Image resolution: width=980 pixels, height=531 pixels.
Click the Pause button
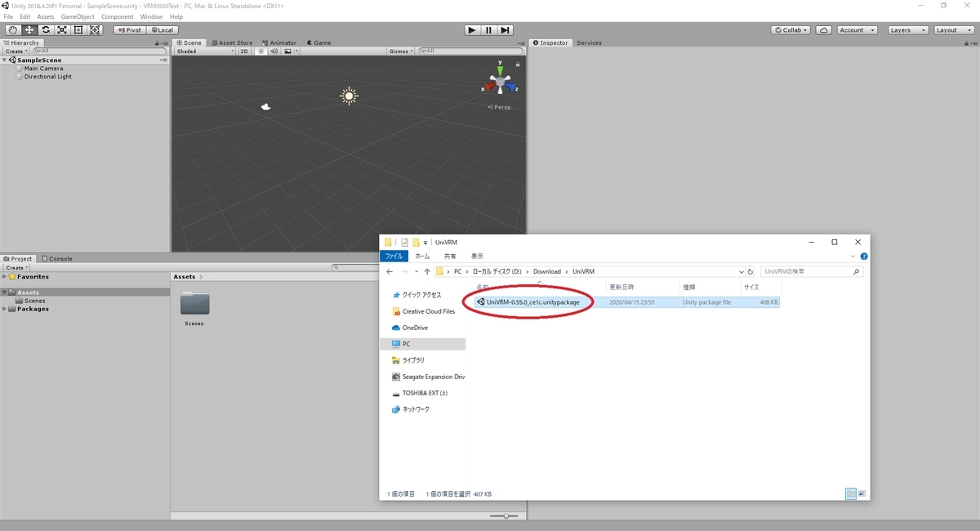(488, 30)
